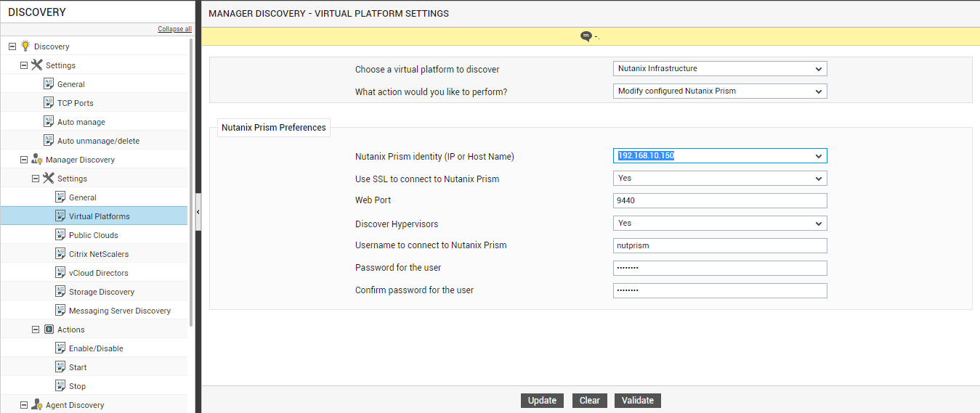Open the Use SSL dropdown
The height and width of the screenshot is (413, 980).
(720, 179)
